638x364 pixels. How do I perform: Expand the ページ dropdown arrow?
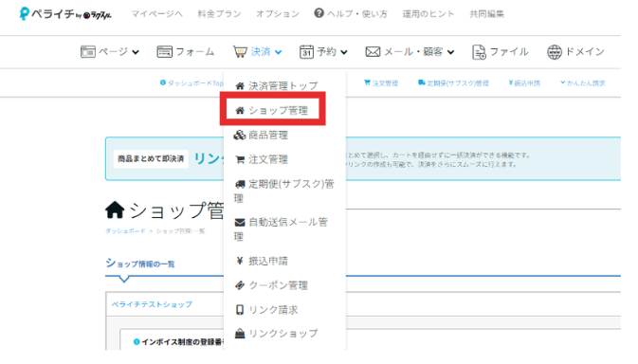point(136,52)
